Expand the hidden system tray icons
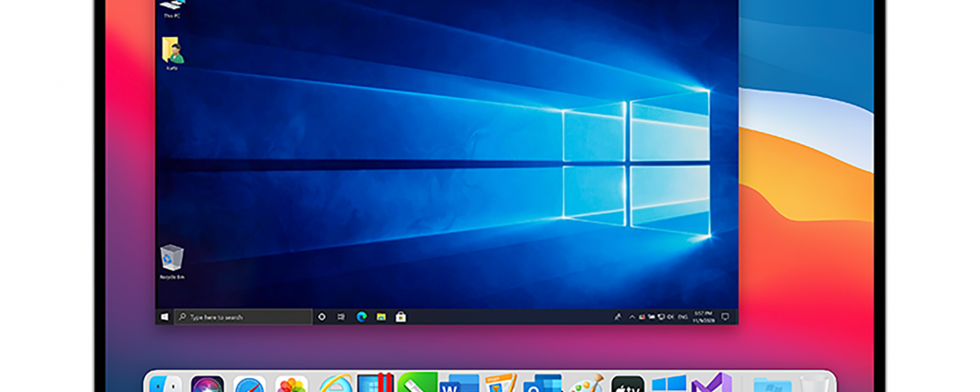The image size is (980, 392). (631, 316)
